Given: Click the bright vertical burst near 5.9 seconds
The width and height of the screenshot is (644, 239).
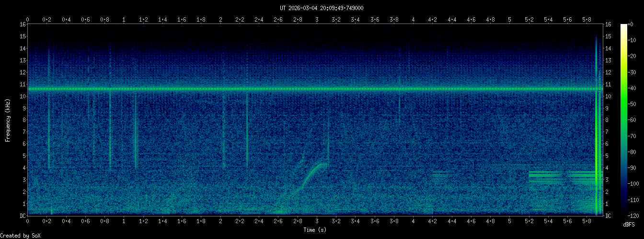Looking at the screenshot, I should 597,144.
